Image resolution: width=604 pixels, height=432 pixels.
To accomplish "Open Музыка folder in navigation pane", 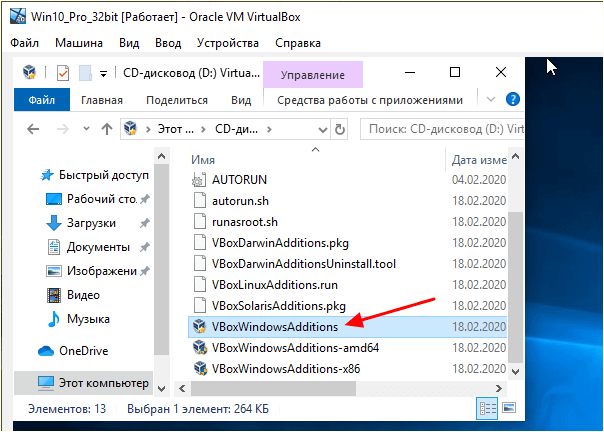I will point(79,319).
